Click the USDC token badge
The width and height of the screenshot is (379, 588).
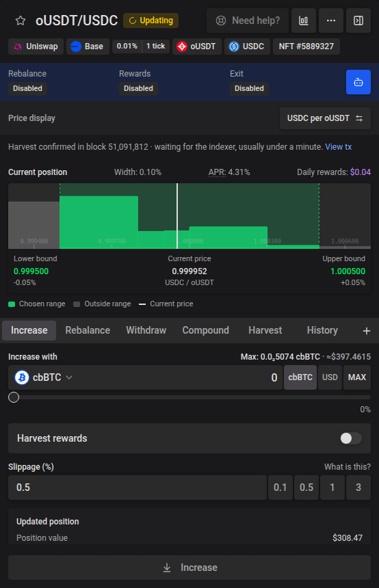pyautogui.click(x=247, y=46)
